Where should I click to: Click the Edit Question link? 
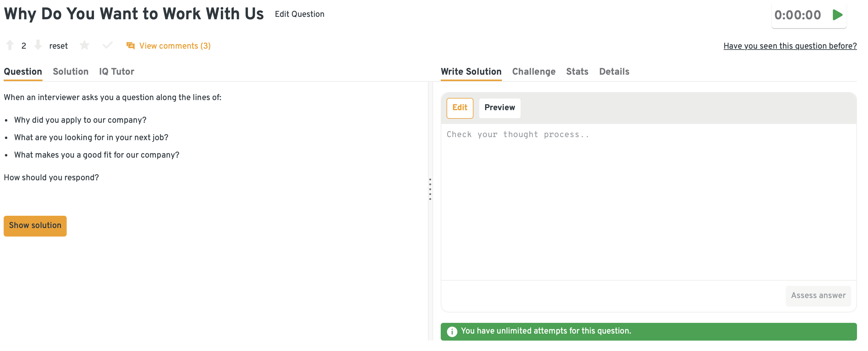pyautogui.click(x=299, y=14)
